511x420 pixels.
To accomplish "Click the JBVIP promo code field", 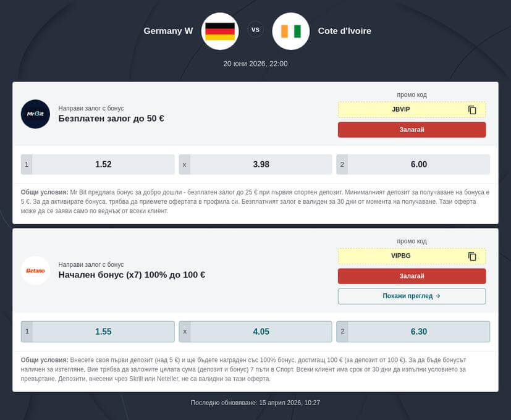I will pyautogui.click(x=401, y=110).
